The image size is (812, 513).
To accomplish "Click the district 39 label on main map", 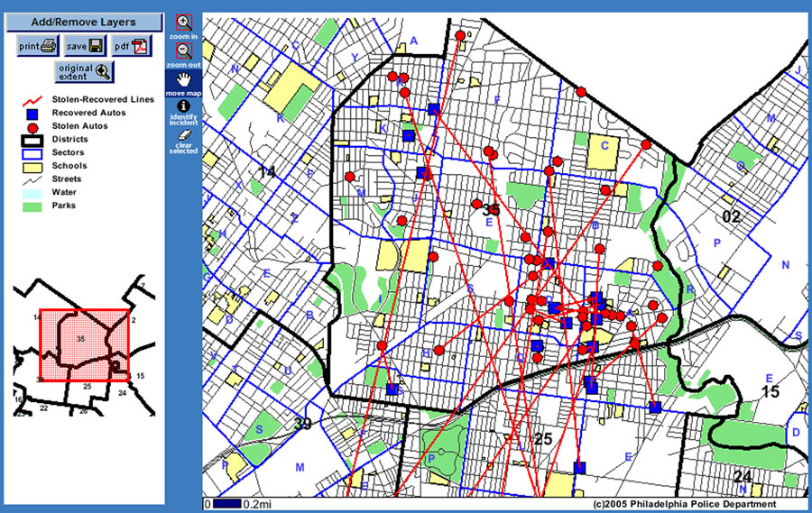I will pos(303,424).
